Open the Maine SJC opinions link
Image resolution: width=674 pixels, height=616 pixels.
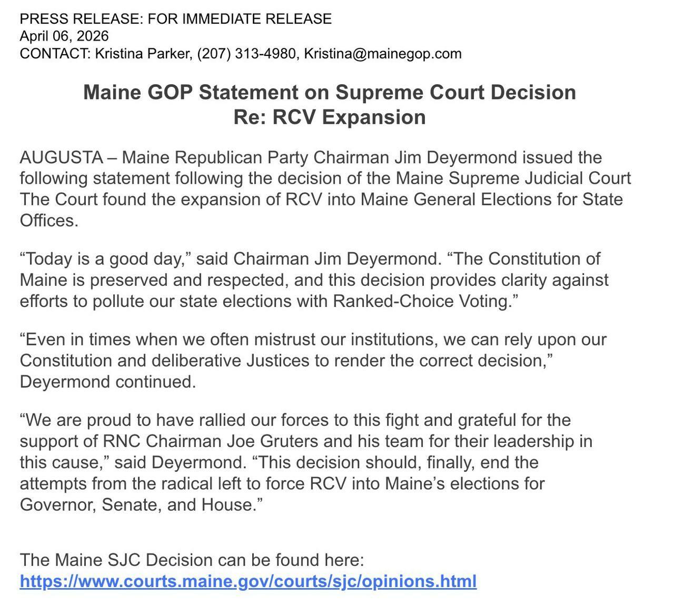pyautogui.click(x=248, y=581)
